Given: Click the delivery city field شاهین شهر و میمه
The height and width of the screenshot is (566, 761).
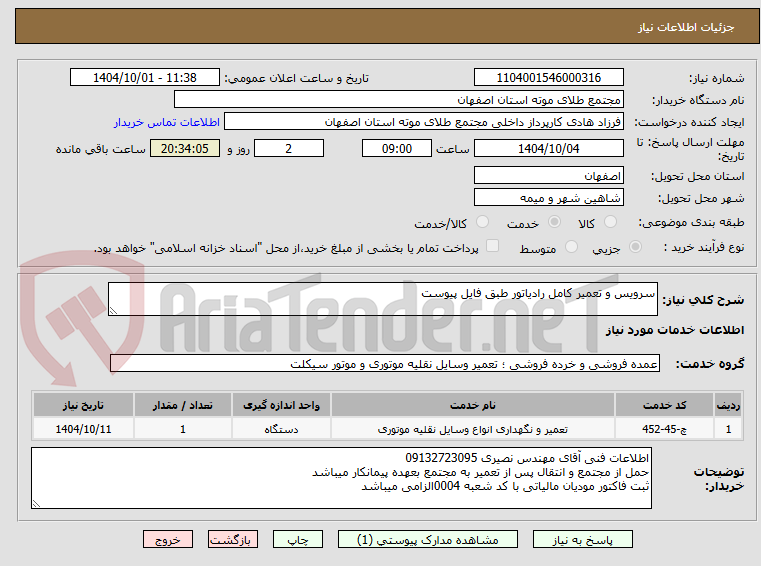Looking at the screenshot, I should tap(548, 198).
